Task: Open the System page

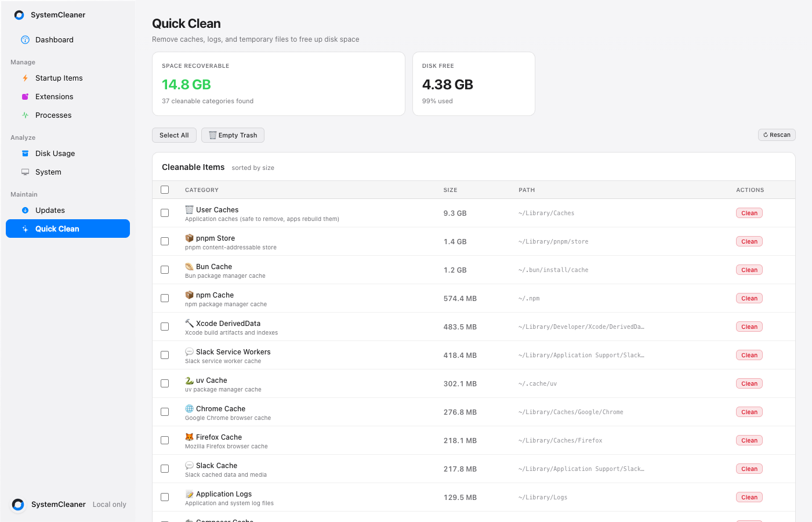Action: (68, 172)
